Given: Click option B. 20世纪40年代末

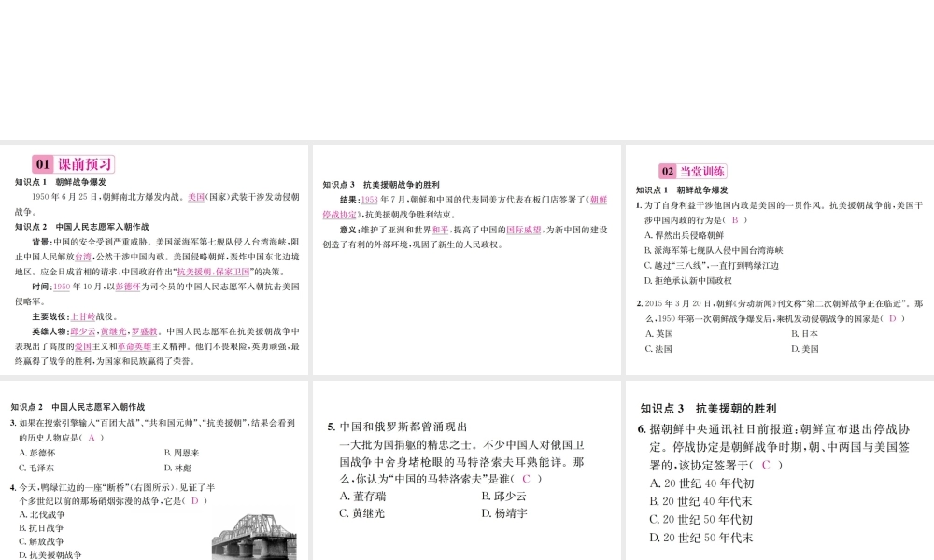Looking at the screenshot, I should pyautogui.click(x=701, y=502).
